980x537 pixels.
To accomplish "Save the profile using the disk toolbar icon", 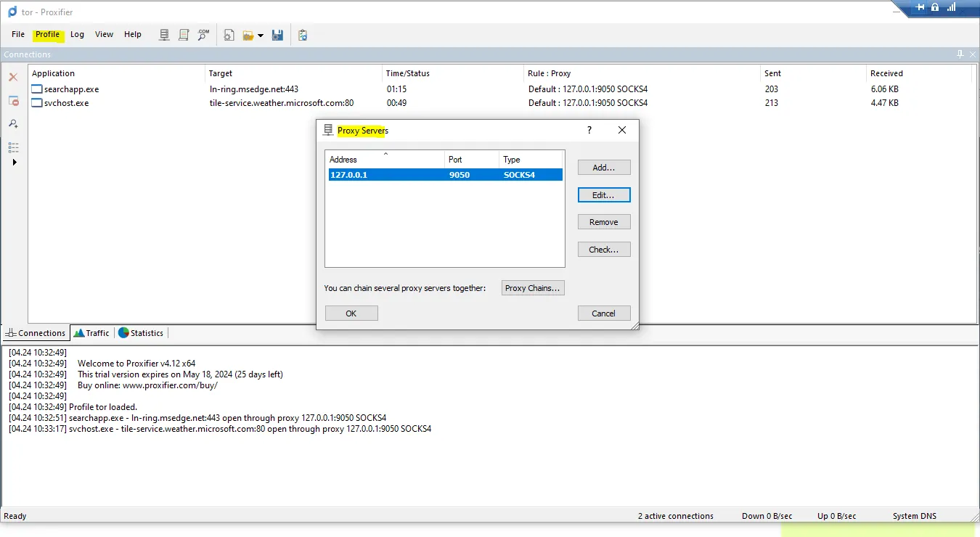I will pos(277,34).
